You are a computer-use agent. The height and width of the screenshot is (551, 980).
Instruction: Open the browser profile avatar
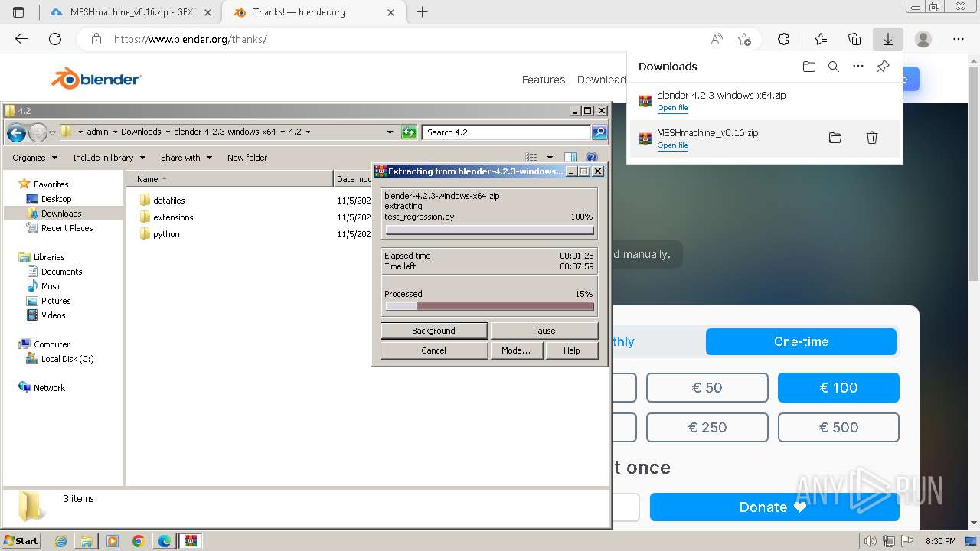point(923,39)
